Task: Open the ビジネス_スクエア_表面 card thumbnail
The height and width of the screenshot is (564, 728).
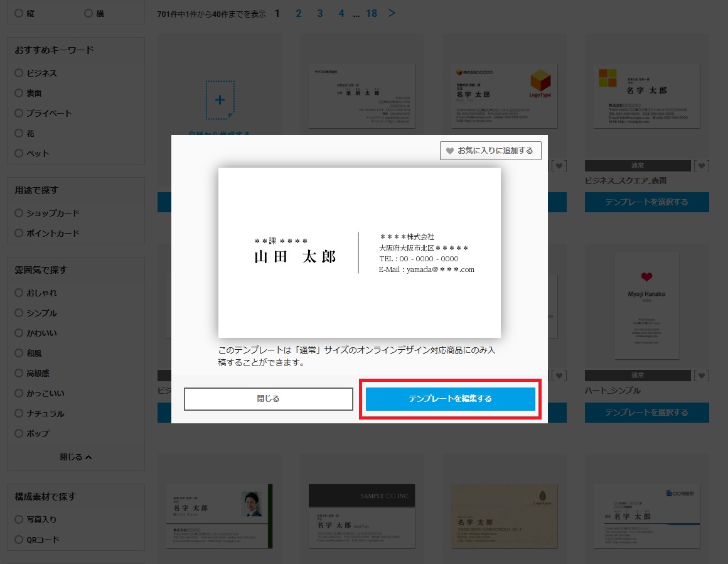Action: tap(647, 96)
